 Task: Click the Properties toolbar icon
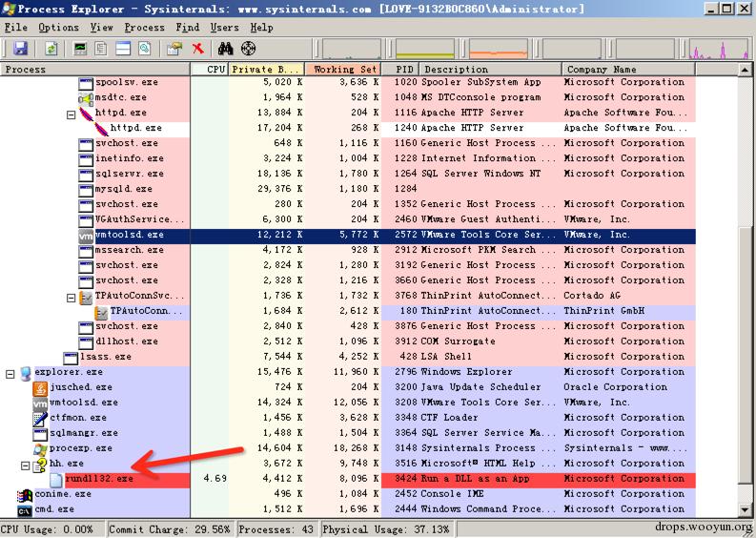[x=174, y=49]
